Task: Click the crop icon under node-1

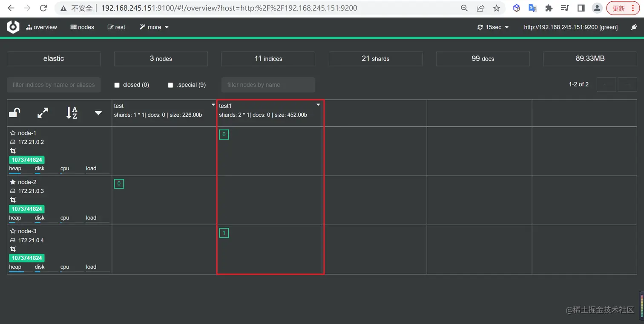Action: pyautogui.click(x=13, y=151)
